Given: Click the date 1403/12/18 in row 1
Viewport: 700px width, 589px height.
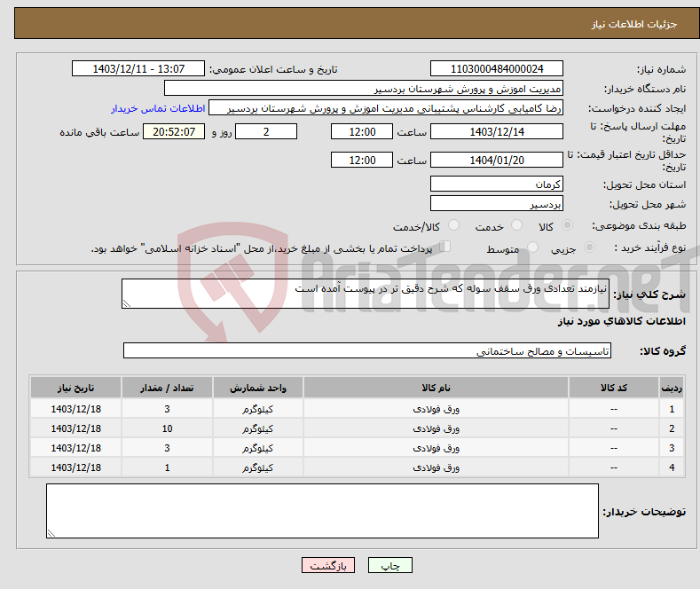Looking at the screenshot, I should point(76,409).
